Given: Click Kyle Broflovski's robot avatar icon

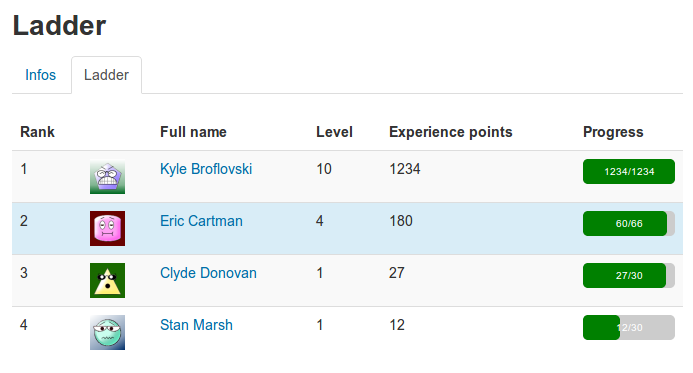Looking at the screenshot, I should pos(107,176).
